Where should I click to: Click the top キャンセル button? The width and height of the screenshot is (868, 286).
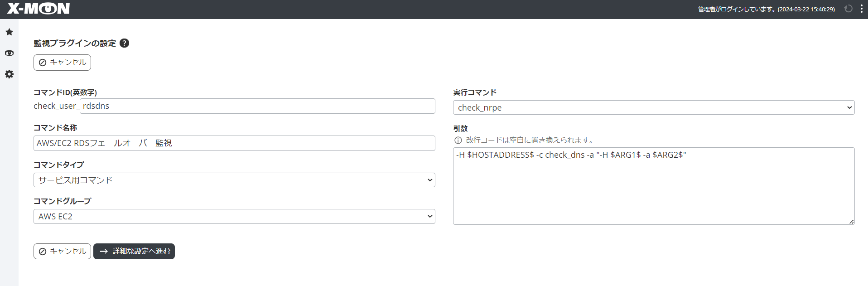tap(62, 63)
